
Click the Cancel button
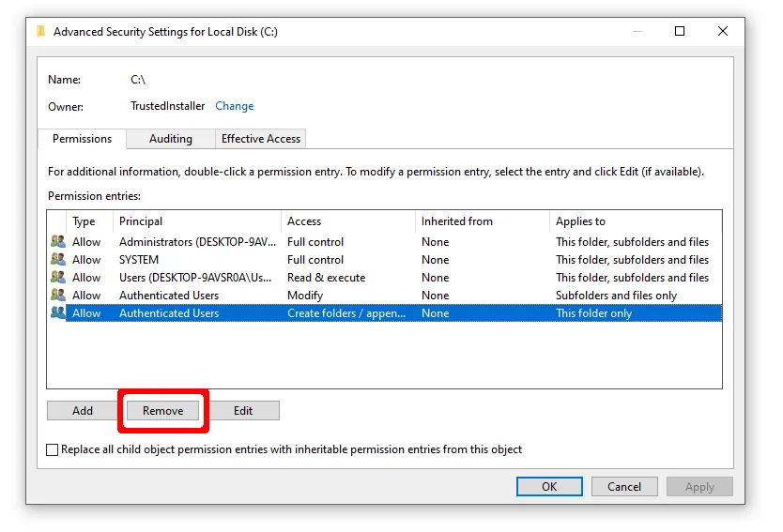pyautogui.click(x=624, y=487)
